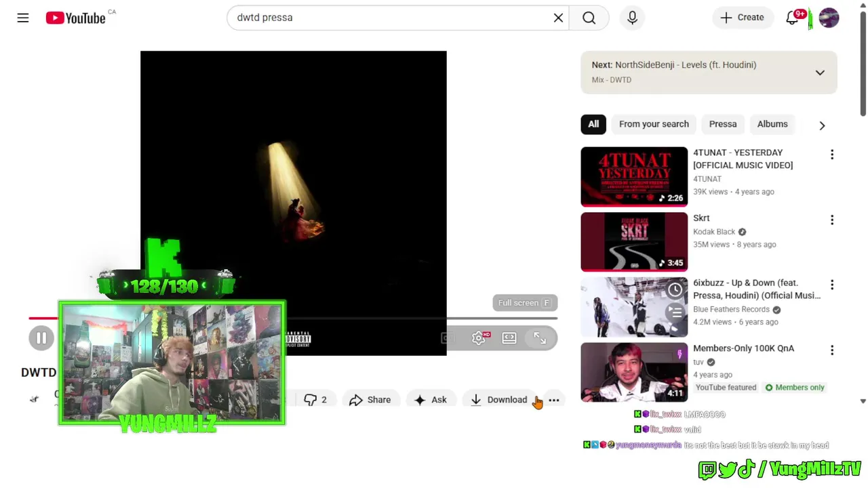Show more filter chips with the arrow
The width and height of the screenshot is (868, 488).
click(822, 125)
